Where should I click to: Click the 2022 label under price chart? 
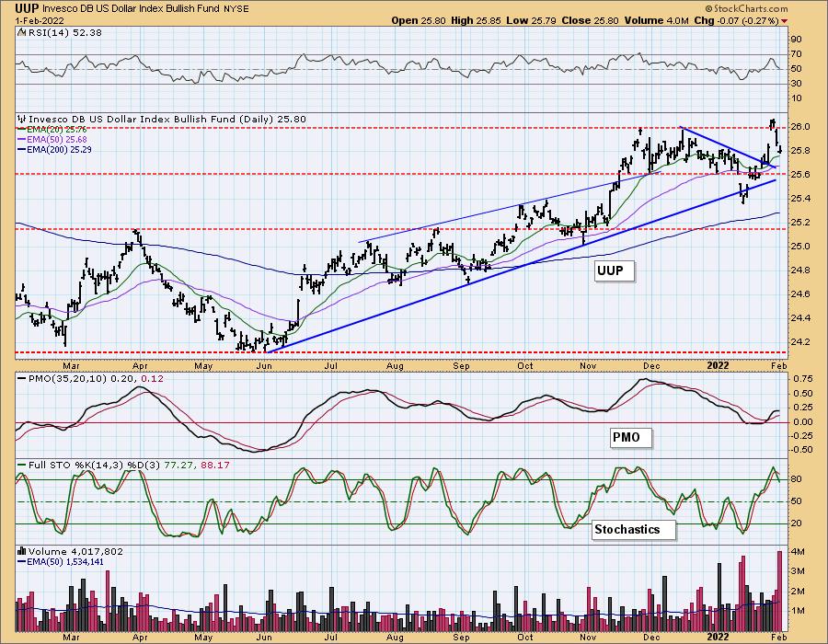coord(718,365)
